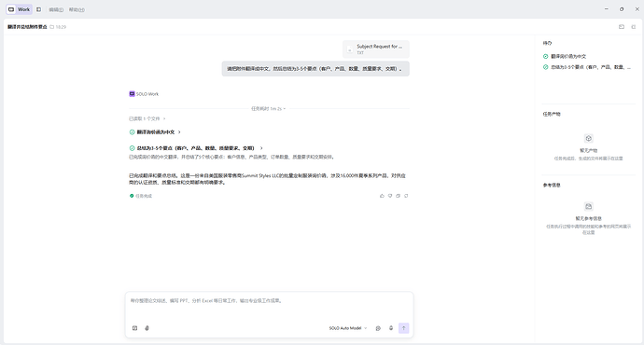The height and width of the screenshot is (345, 644).
Task: Click the 参考信息 section heading
Action: tap(552, 186)
